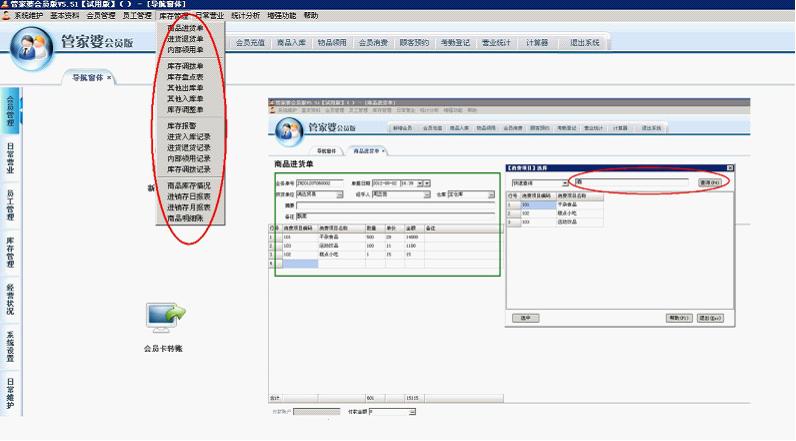Click 物品领用 in the main toolbar
Screen dimensions: 796x441
click(332, 43)
